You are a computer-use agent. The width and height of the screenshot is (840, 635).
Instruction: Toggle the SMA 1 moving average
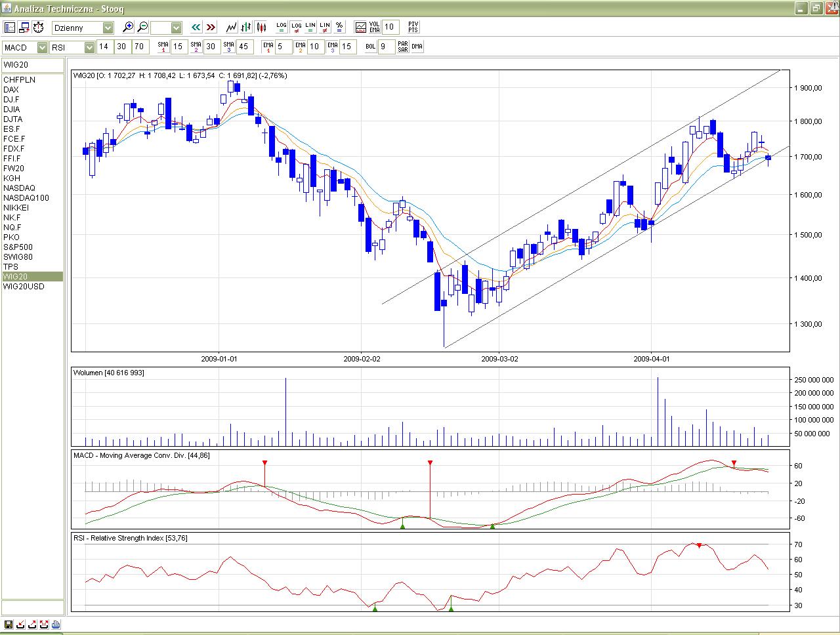[x=163, y=47]
